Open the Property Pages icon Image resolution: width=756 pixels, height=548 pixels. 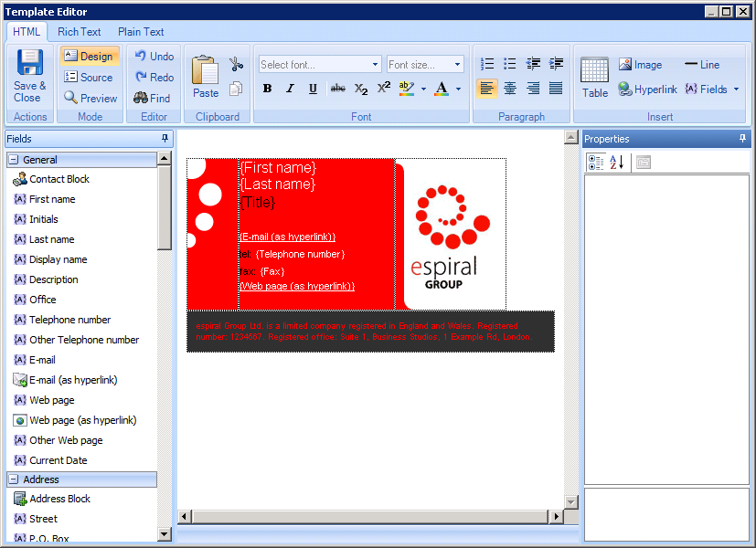click(x=644, y=163)
